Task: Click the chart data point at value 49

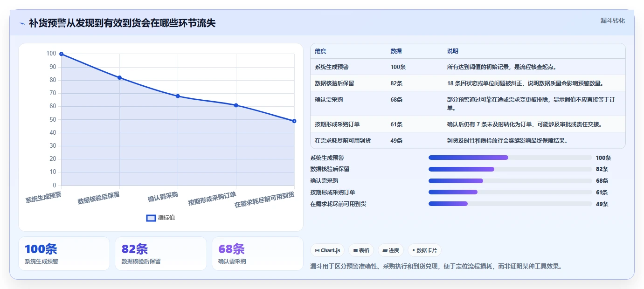Action: click(x=294, y=121)
